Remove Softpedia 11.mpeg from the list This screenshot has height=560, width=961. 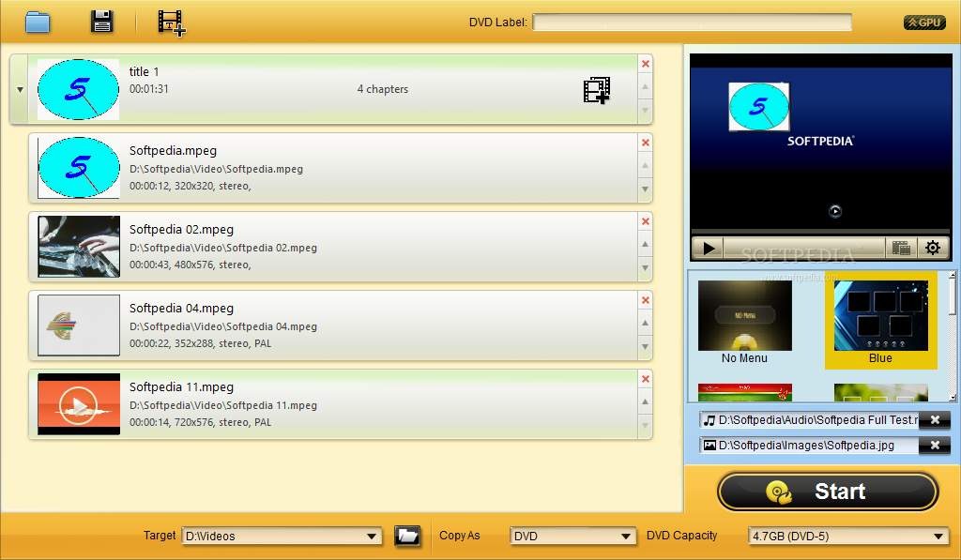[646, 379]
